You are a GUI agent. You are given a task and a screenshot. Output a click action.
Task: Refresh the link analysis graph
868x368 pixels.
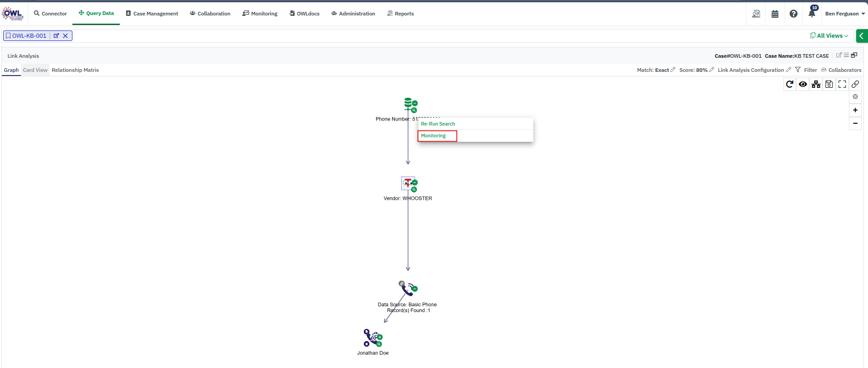(790, 84)
